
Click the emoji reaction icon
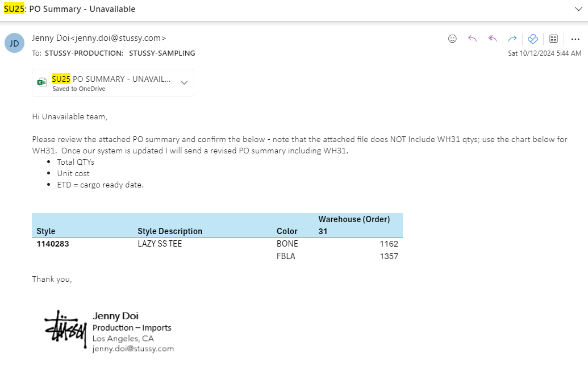[452, 39]
